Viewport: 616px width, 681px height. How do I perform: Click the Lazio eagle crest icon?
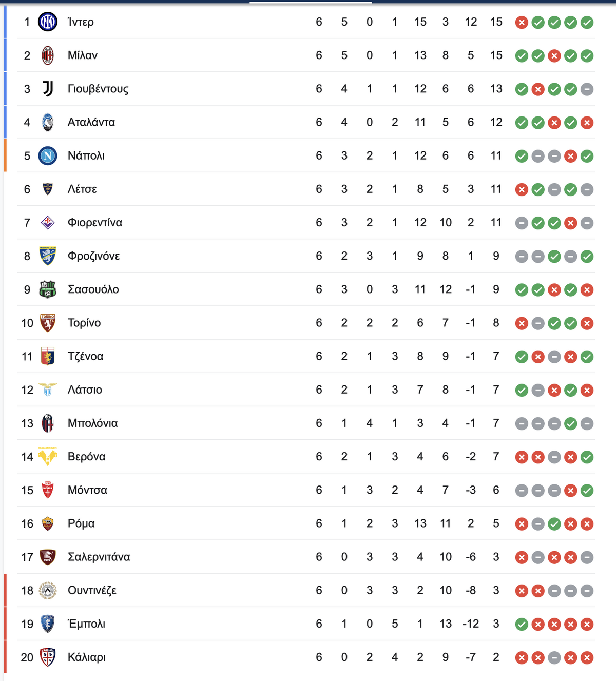48,390
